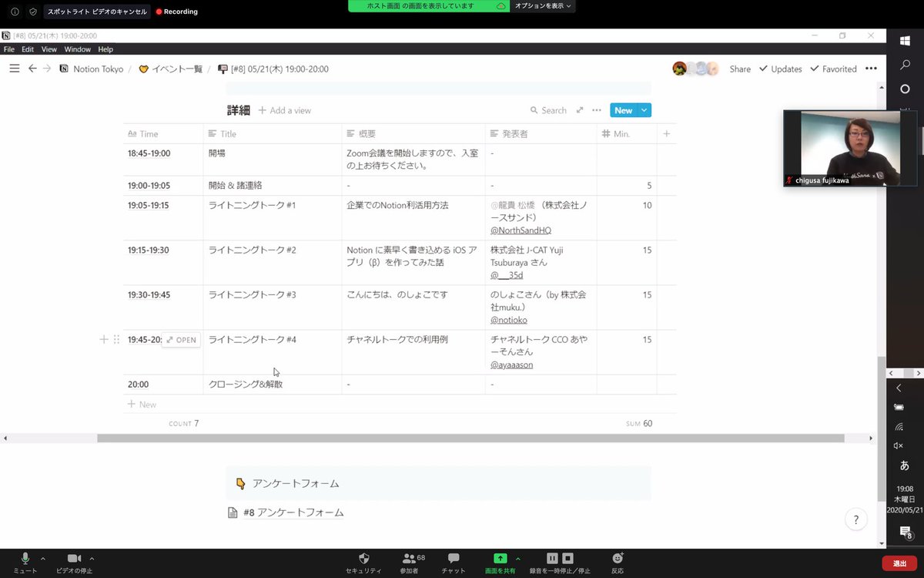This screenshot has height=578, width=924.
Task: Expand audio options arrow beside mute
Action: pyautogui.click(x=42, y=558)
